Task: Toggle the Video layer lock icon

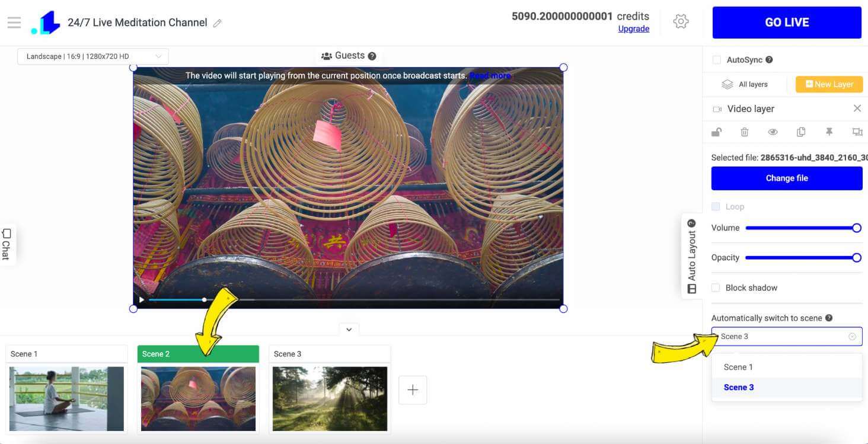Action: pyautogui.click(x=716, y=132)
